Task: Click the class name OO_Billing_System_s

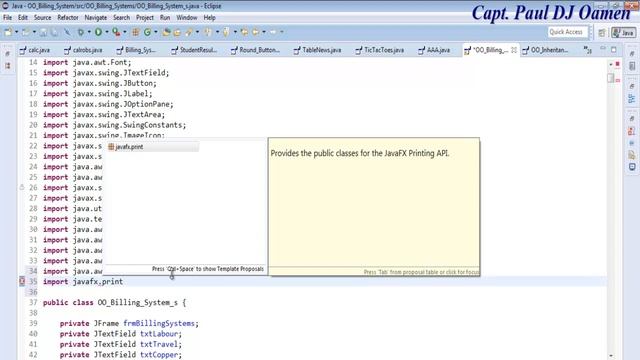Action: (138, 302)
